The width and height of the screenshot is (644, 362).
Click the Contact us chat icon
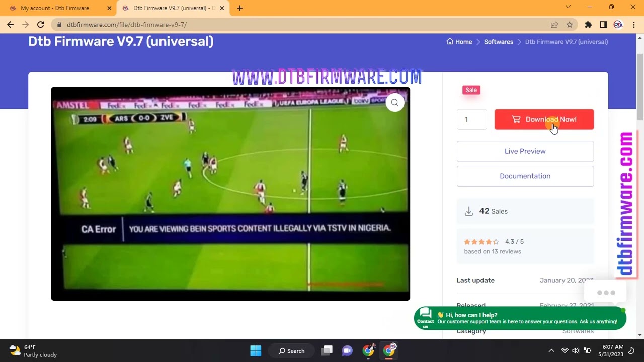(426, 318)
